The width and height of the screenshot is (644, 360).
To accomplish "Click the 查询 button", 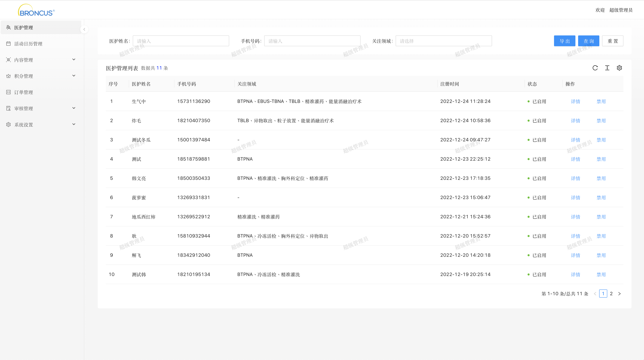I will coord(589,41).
